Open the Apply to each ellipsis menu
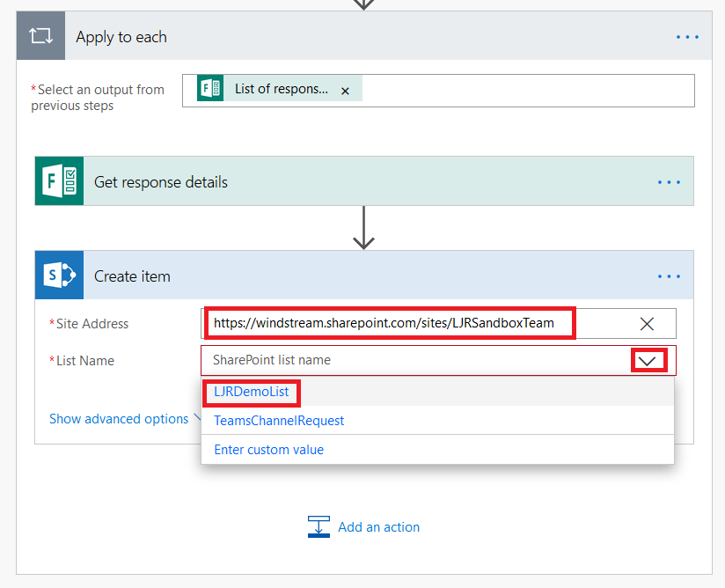Image resolution: width=725 pixels, height=588 pixels. click(687, 37)
